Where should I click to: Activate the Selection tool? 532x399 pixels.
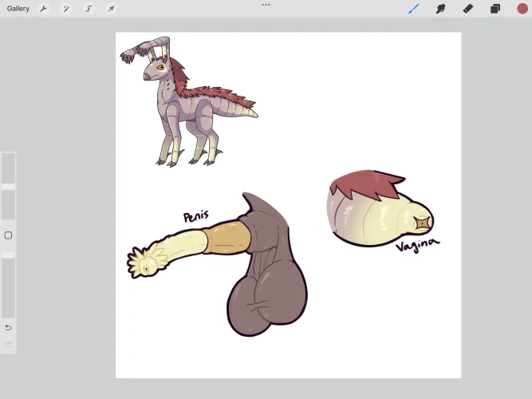coord(89,9)
